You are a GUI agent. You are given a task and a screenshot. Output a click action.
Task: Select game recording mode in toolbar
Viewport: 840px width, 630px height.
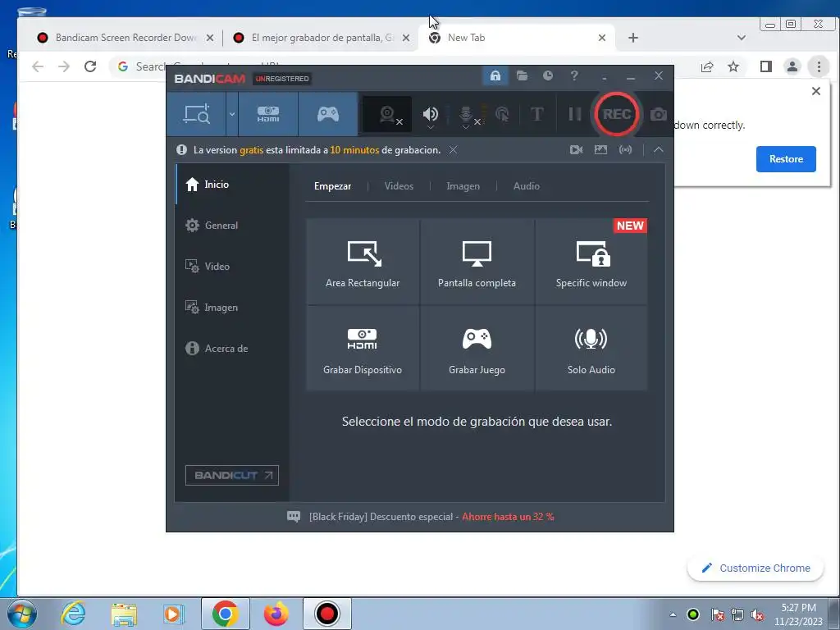pos(328,114)
